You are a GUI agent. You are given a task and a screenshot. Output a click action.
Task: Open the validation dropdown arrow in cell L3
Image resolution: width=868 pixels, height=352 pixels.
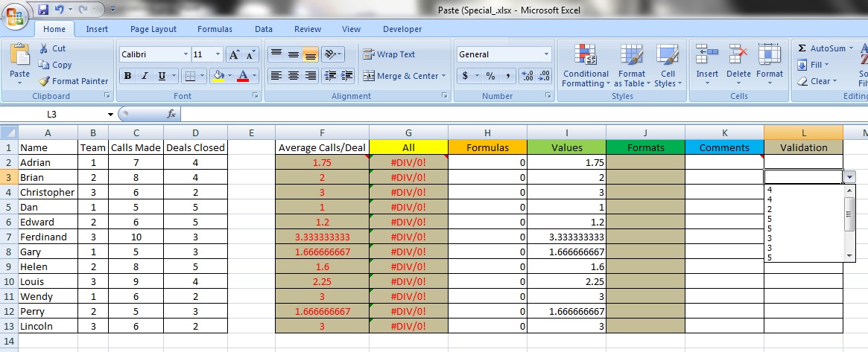click(849, 177)
